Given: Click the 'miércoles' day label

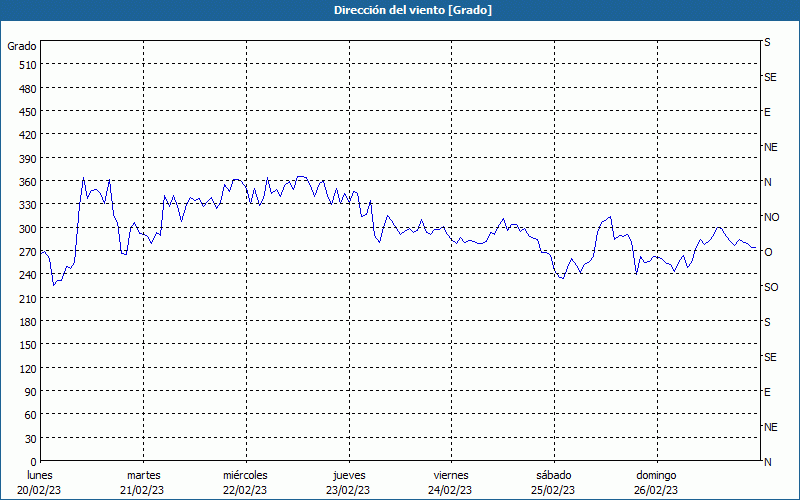Looking at the screenshot, I should (245, 475).
